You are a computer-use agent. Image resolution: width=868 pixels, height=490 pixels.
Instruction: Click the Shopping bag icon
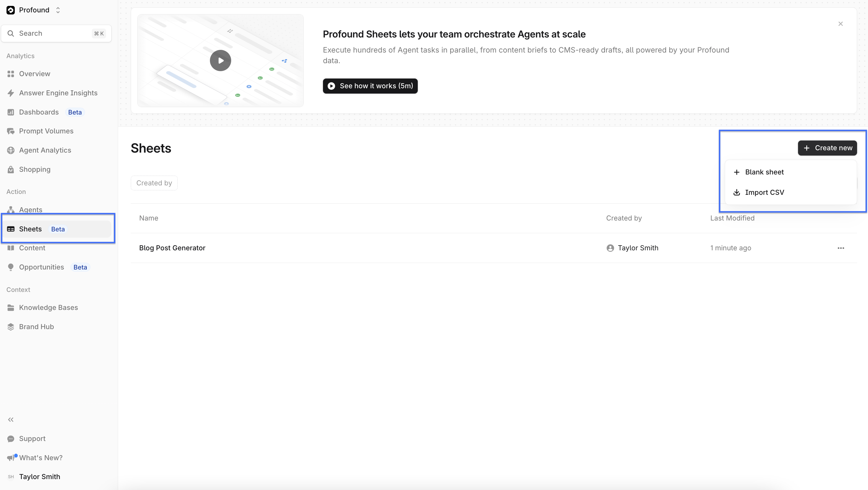coord(11,169)
